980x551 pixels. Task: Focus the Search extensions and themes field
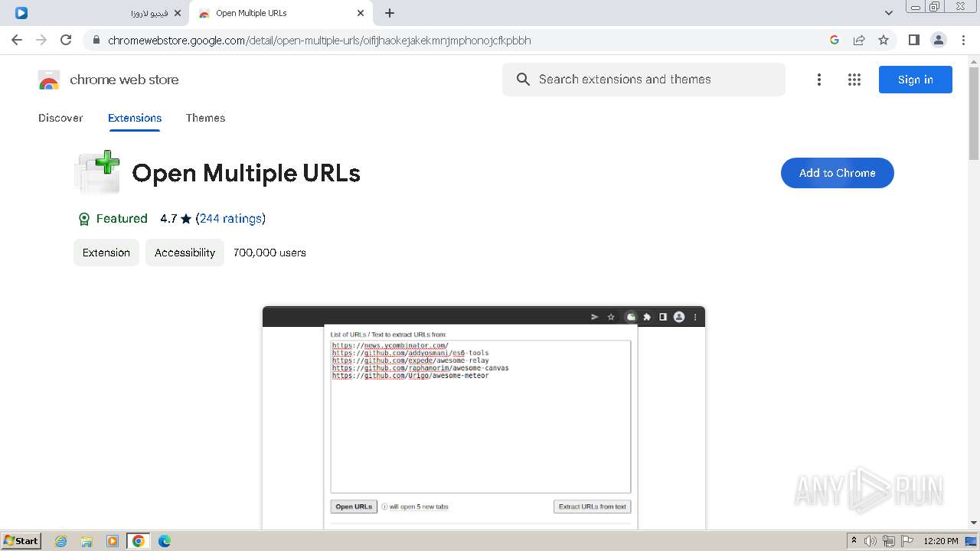(x=644, y=80)
